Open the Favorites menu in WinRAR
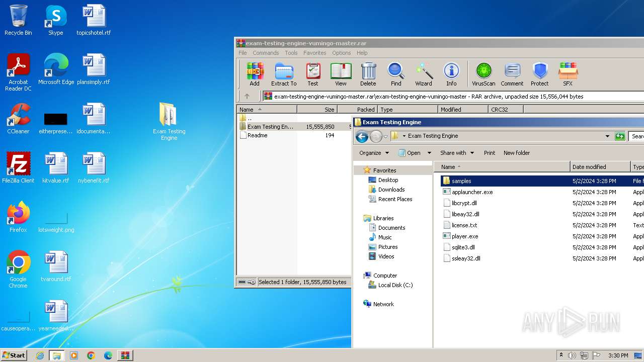The image size is (644, 362). click(x=314, y=53)
